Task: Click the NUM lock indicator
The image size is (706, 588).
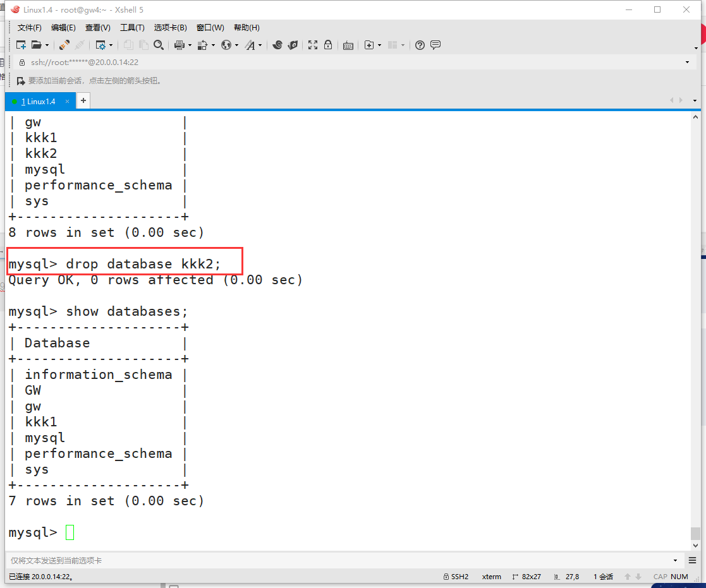Action: click(x=679, y=577)
